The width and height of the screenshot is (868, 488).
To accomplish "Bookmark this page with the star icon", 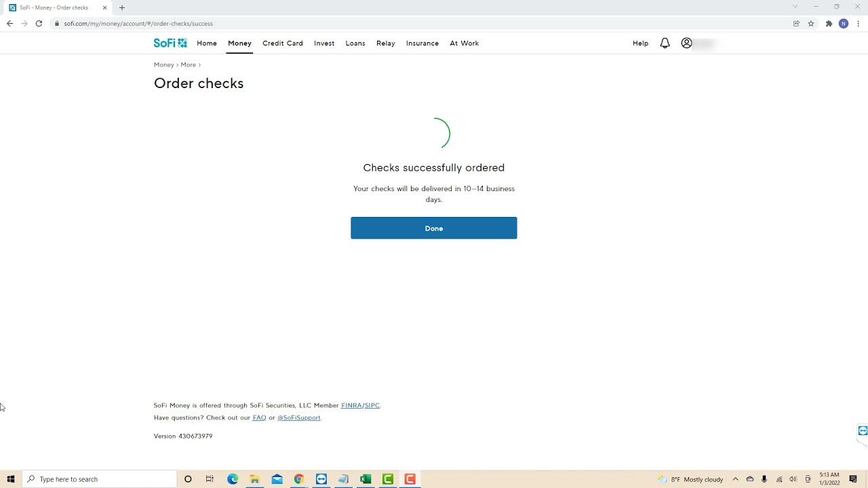I will [x=811, y=23].
